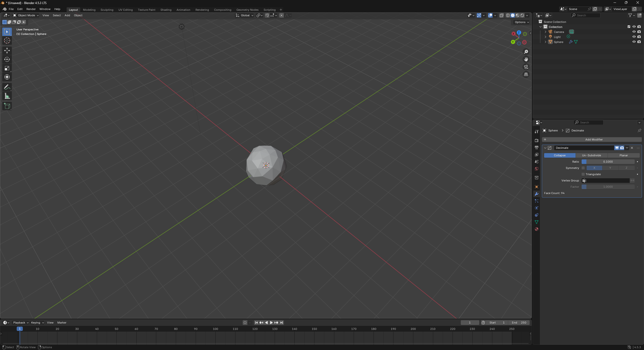Viewport: 644px width, 350px height.
Task: Click the Vertex Group field
Action: (606, 181)
